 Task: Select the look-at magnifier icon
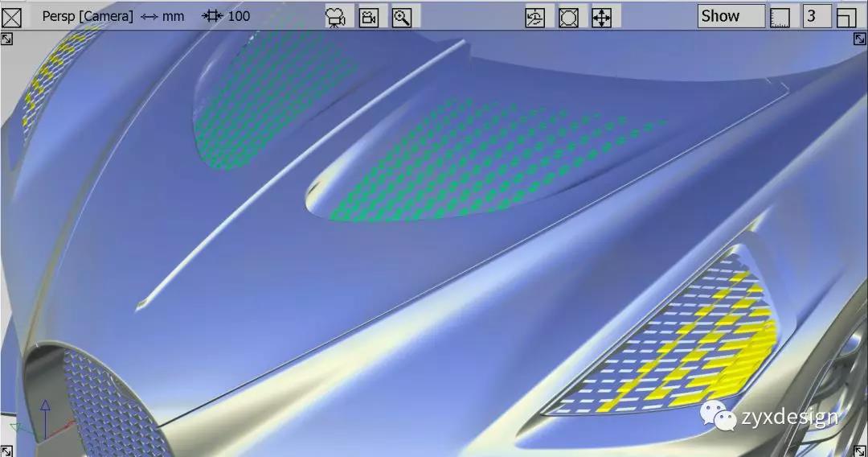[x=403, y=17]
